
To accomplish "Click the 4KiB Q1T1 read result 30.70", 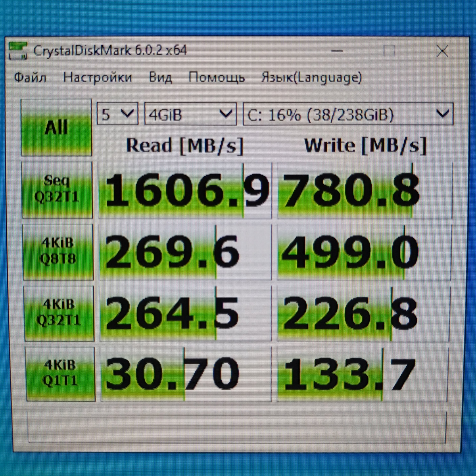I will [185, 374].
